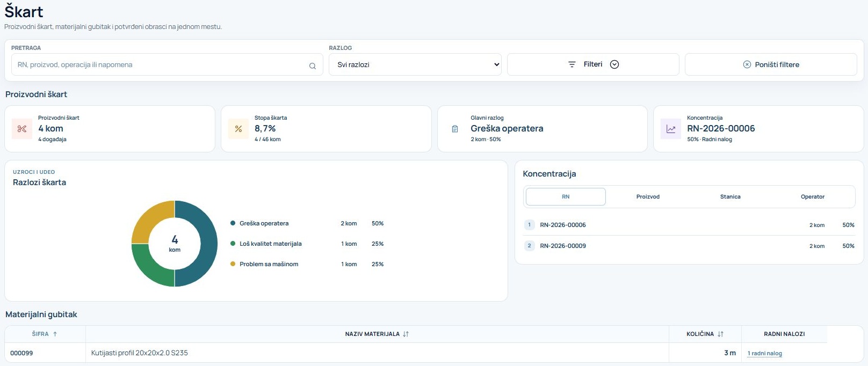The height and width of the screenshot is (366, 868).
Task: Click the circled X icon beside Poništi filtere
Action: point(747,64)
